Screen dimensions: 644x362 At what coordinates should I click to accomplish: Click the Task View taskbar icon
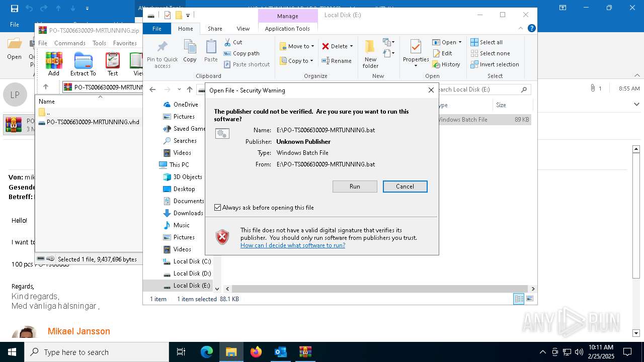182,352
